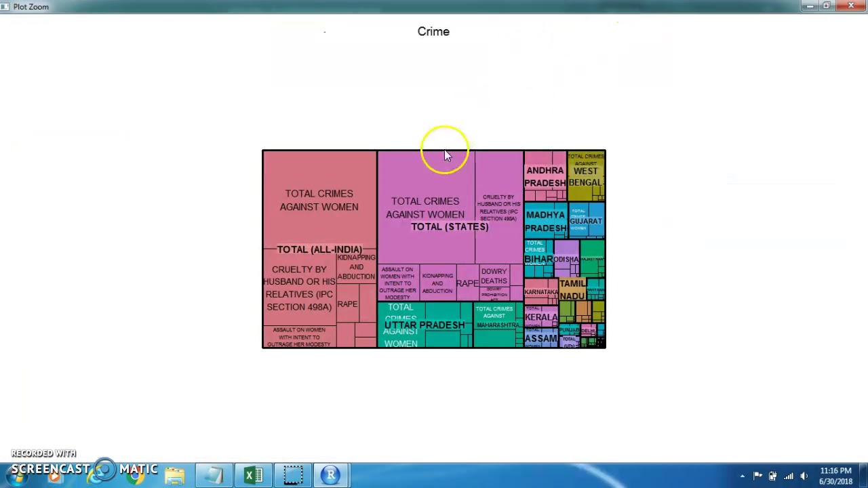
Task: Select the ASSAM treemap block
Action: click(540, 338)
